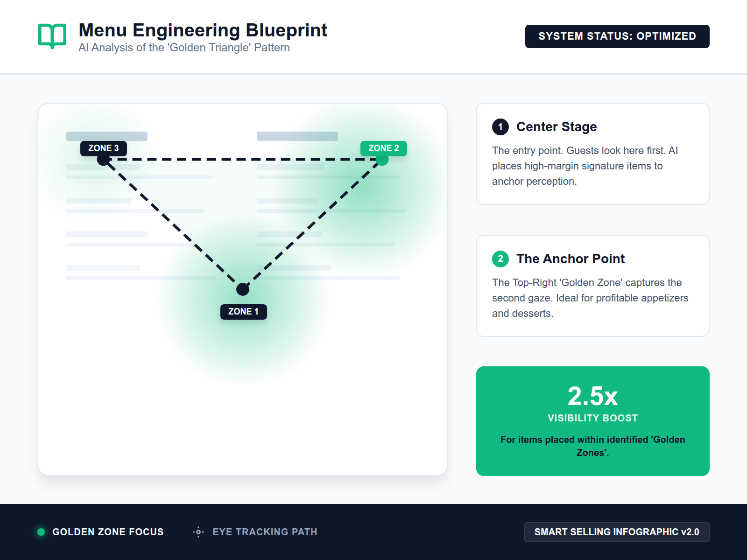Select the green Zone 2 triangle node
This screenshot has height=560, width=747.
point(382,160)
